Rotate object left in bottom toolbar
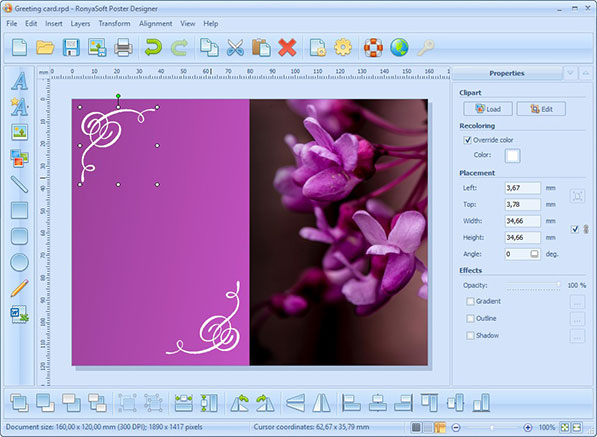597x437 pixels. 239,403
